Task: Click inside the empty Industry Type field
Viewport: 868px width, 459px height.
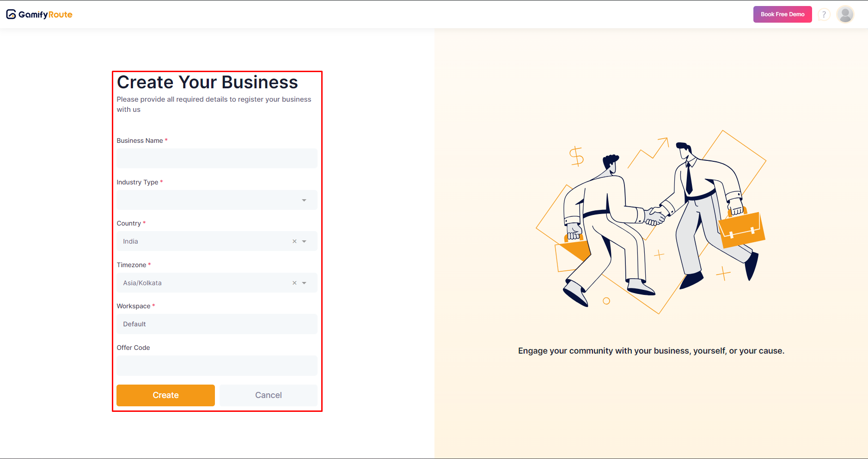Action: [x=208, y=200]
